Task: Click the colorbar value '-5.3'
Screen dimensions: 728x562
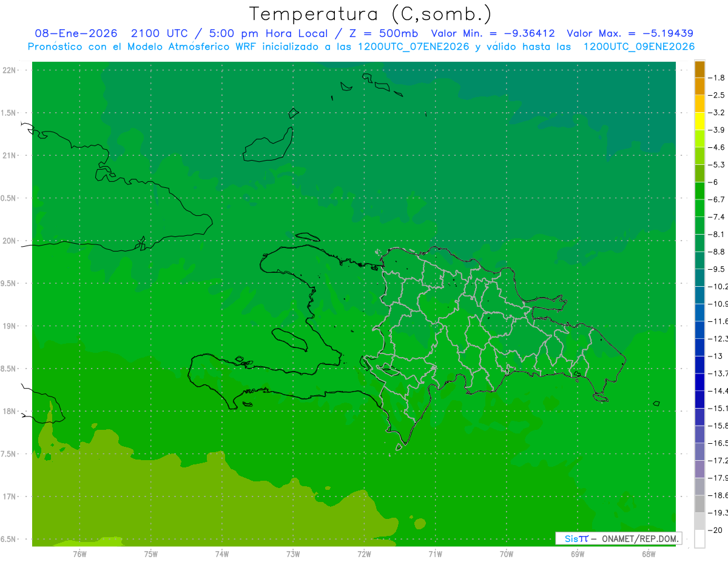Action: 717,165
